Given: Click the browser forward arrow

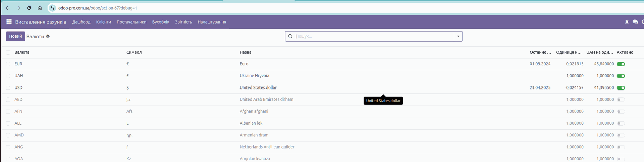Looking at the screenshot, I should pyautogui.click(x=18, y=8).
